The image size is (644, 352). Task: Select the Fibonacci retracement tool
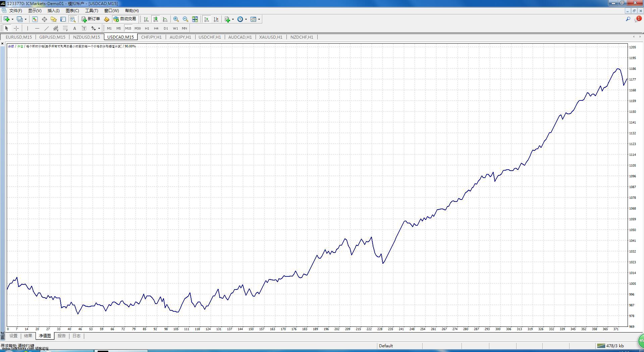point(65,28)
